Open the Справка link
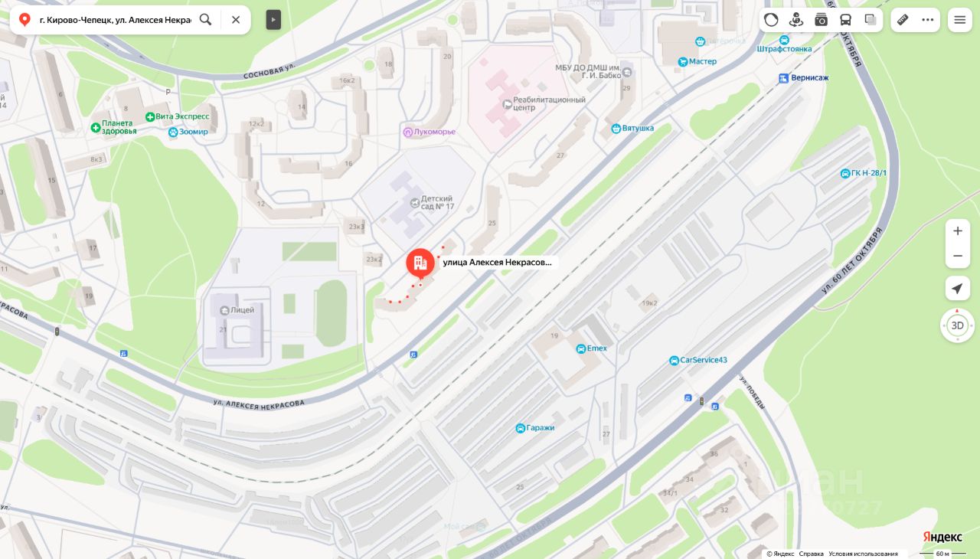The image size is (980, 559). pyautogui.click(x=812, y=554)
